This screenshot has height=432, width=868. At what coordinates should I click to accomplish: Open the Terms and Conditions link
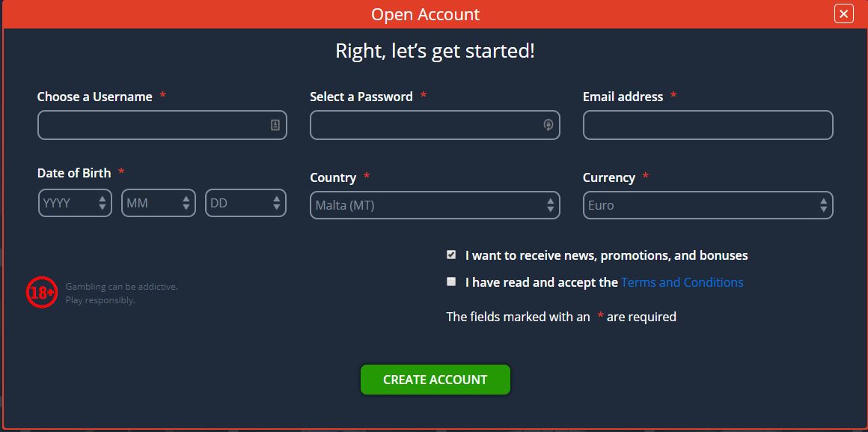pyautogui.click(x=682, y=282)
